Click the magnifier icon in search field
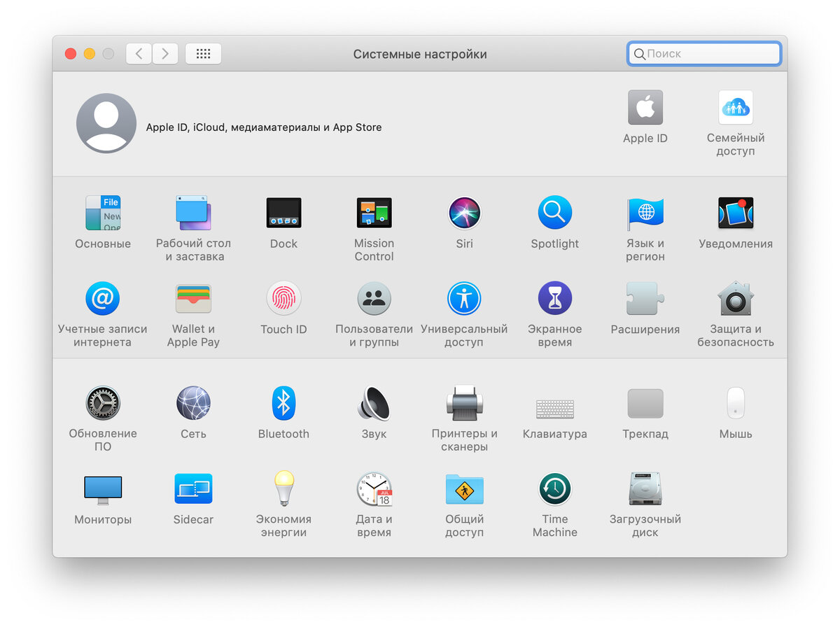840x627 pixels. pos(639,54)
